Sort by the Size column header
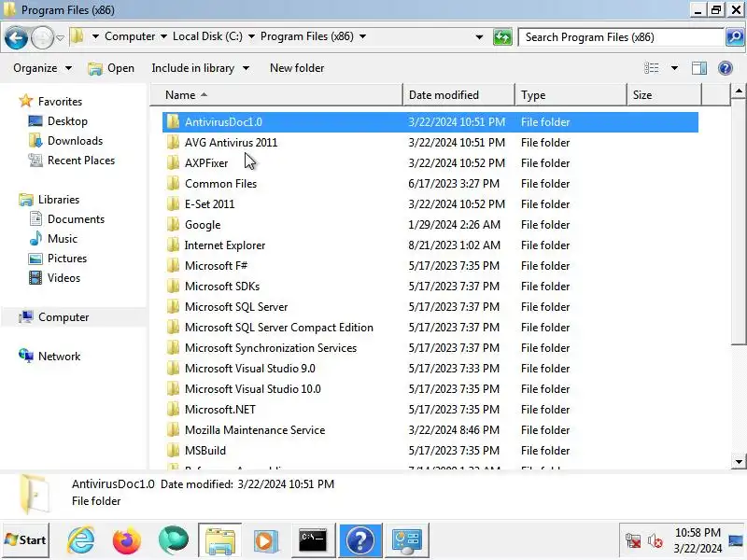The height and width of the screenshot is (560, 747). pyautogui.click(x=664, y=95)
